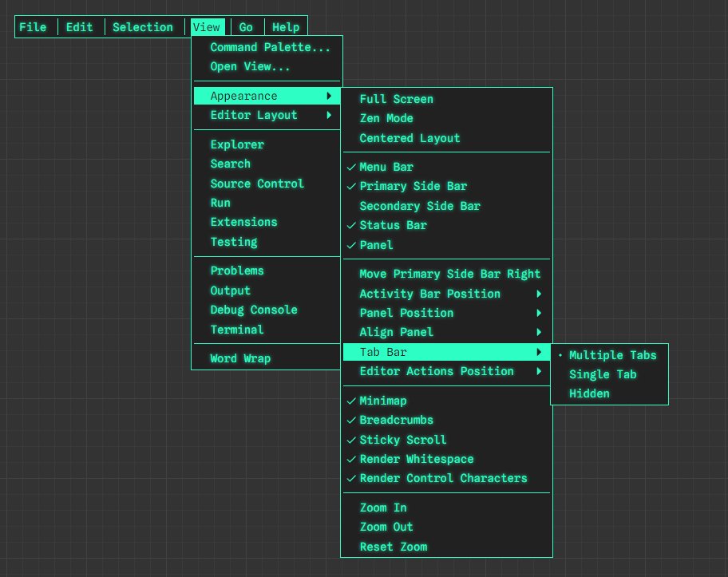Show the Search view
The image size is (728, 577).
267,164
